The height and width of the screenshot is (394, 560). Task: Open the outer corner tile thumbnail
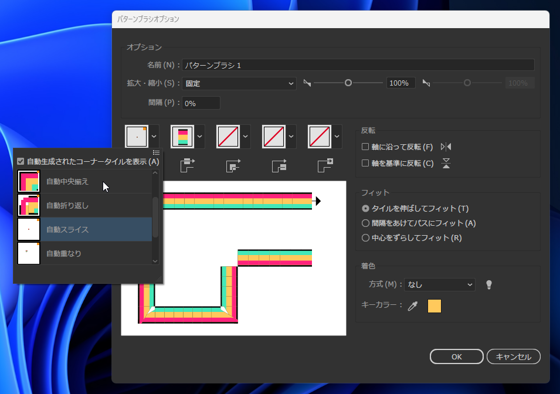[136, 136]
